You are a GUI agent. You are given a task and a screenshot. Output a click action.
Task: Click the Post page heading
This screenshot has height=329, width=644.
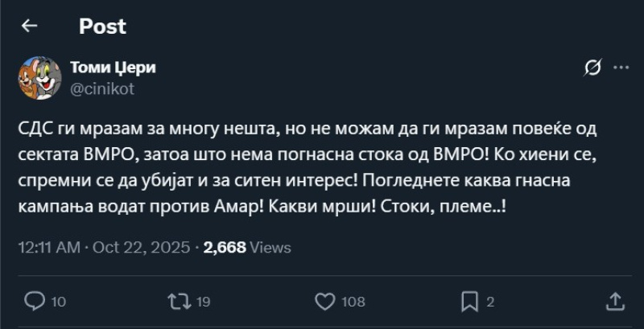coord(102,27)
